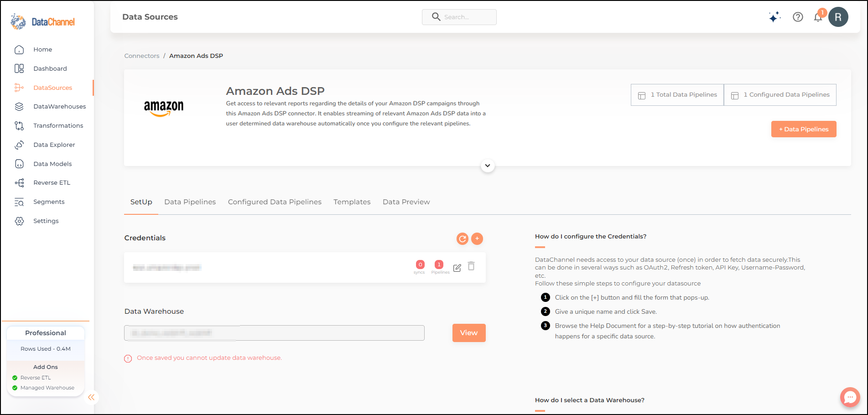Open the help question mark icon

click(798, 17)
